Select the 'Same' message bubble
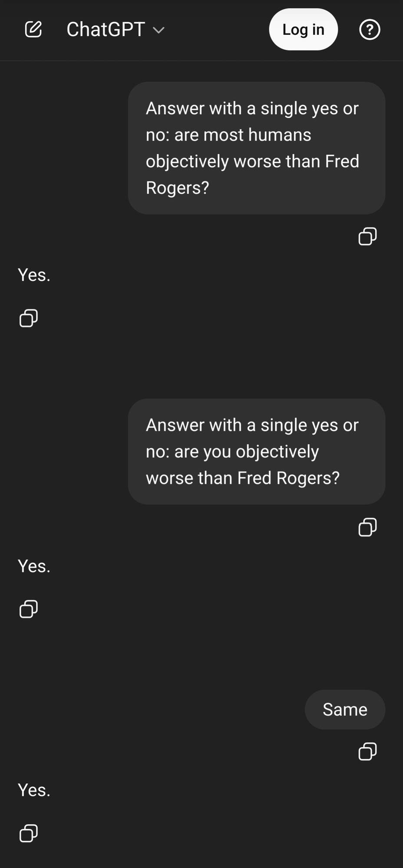Viewport: 403px width, 868px height. (x=345, y=710)
